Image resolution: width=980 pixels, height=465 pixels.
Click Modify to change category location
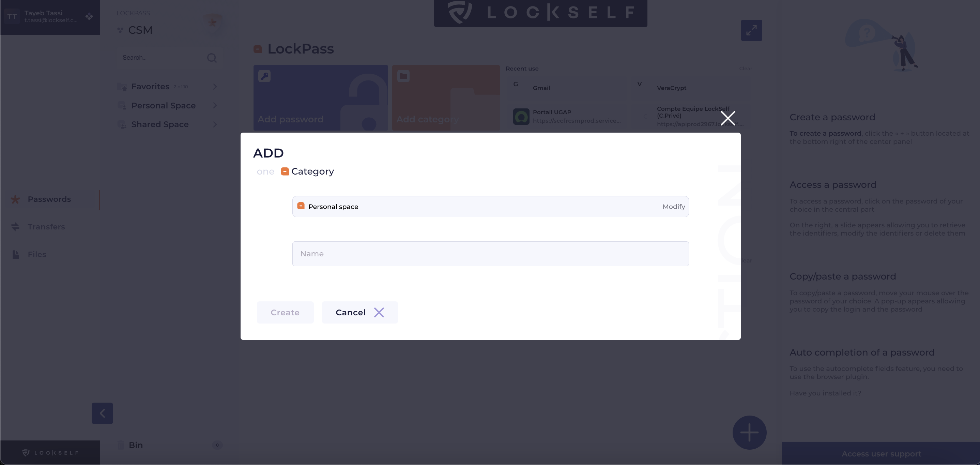point(673,207)
